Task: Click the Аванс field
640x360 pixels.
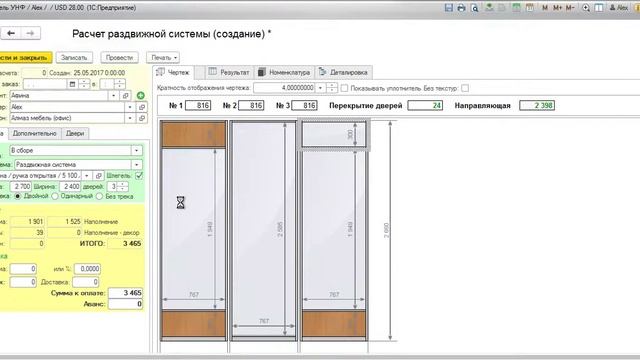Action: [x=125, y=304]
